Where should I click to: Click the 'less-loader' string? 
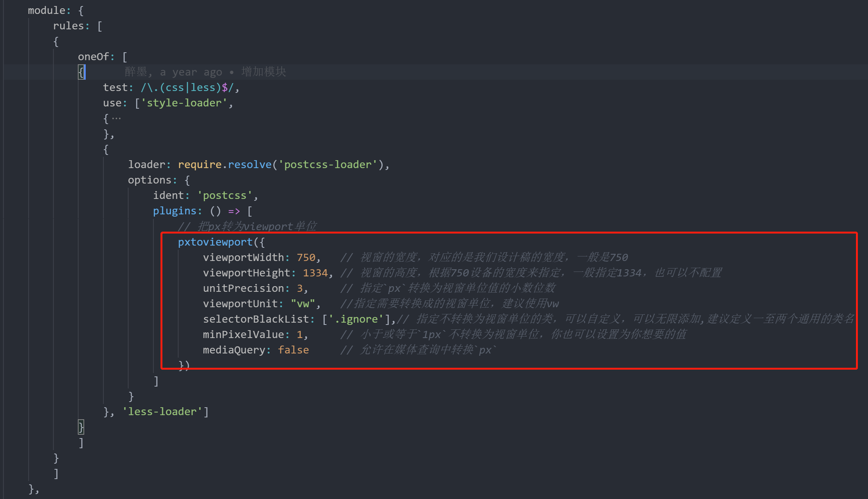(x=162, y=412)
